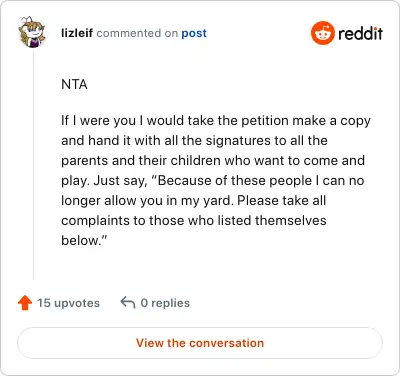Click the line starting "If I were you"
Screen dimensions: 400x376
tap(216, 121)
